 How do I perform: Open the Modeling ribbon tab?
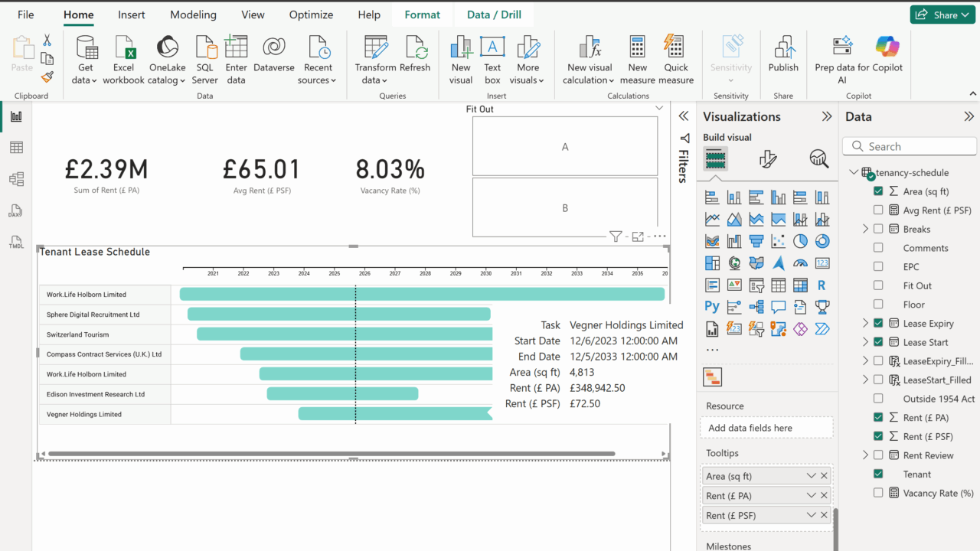pyautogui.click(x=193, y=15)
